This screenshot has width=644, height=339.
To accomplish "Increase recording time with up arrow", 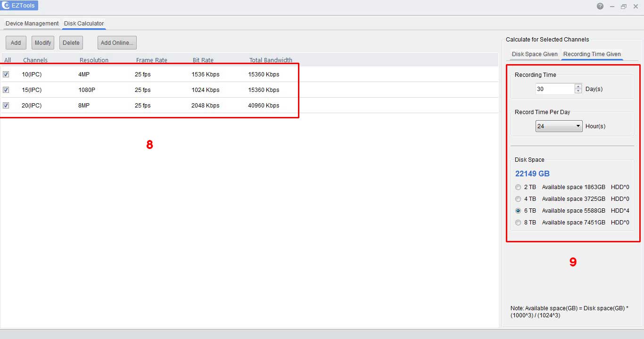I will [x=578, y=86].
